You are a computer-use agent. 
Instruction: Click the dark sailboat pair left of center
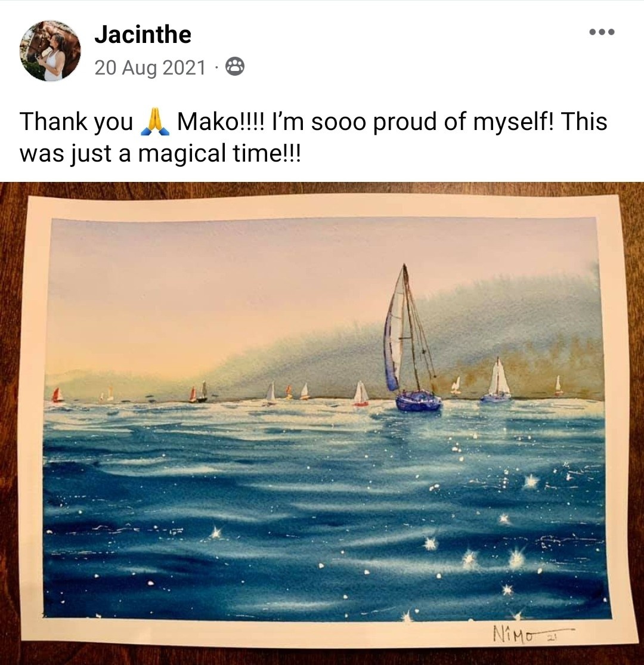(x=198, y=392)
